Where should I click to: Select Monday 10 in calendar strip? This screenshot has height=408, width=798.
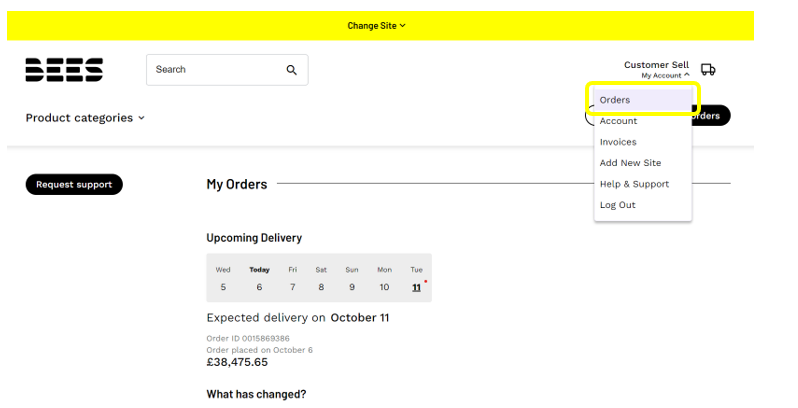384,279
